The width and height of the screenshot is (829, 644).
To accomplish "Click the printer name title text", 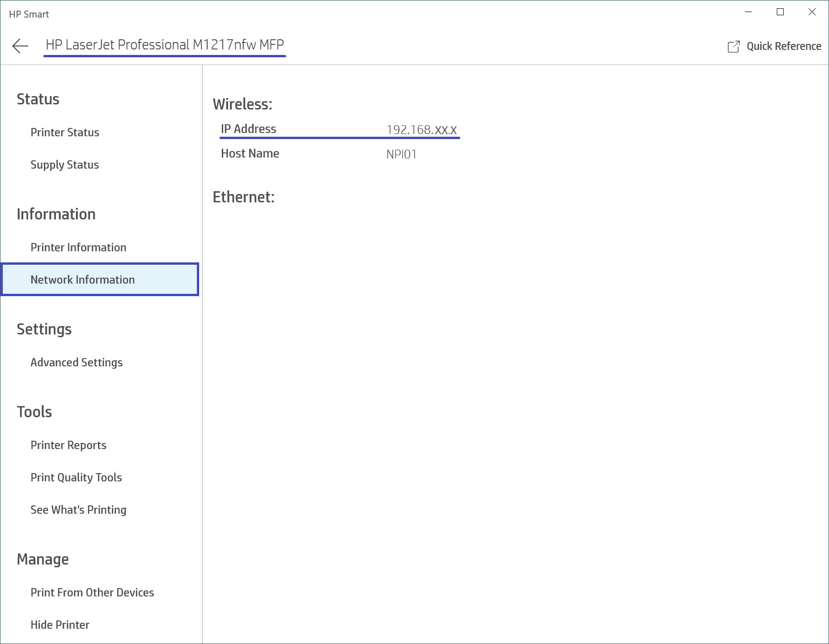I will (165, 45).
